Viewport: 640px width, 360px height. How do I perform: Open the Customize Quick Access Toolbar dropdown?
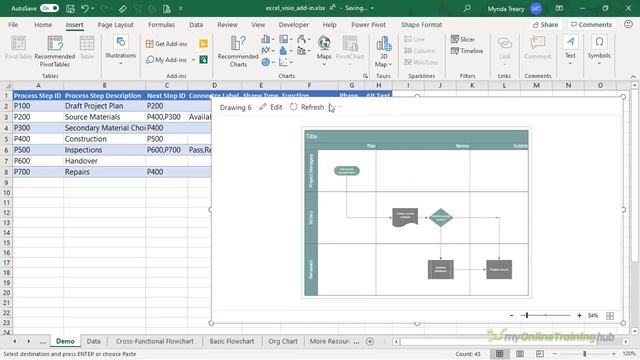(x=181, y=8)
